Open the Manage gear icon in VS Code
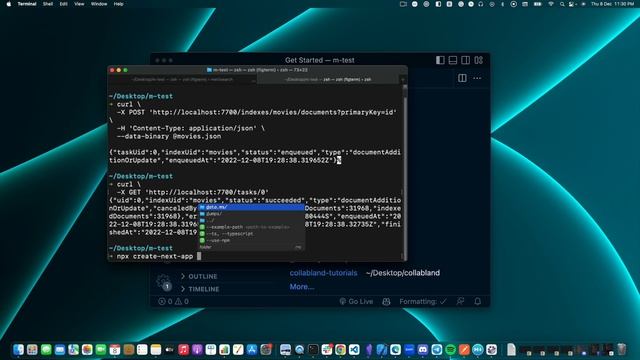640x360 pixels. (163, 281)
